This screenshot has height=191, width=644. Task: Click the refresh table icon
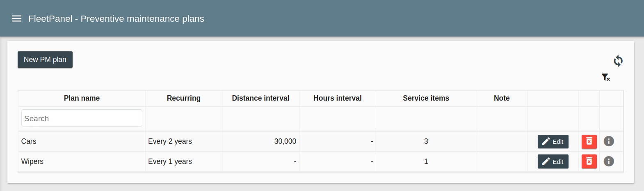618,61
